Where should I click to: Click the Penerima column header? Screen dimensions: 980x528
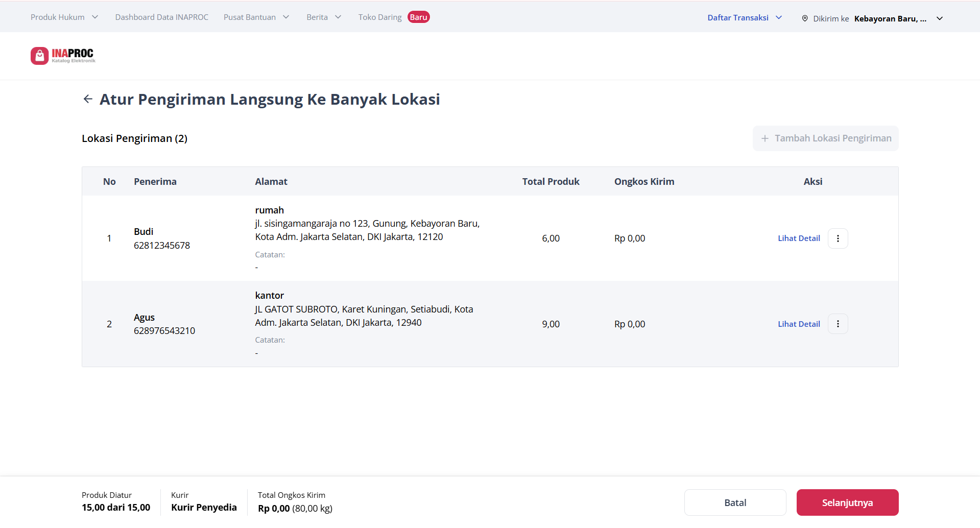(155, 181)
